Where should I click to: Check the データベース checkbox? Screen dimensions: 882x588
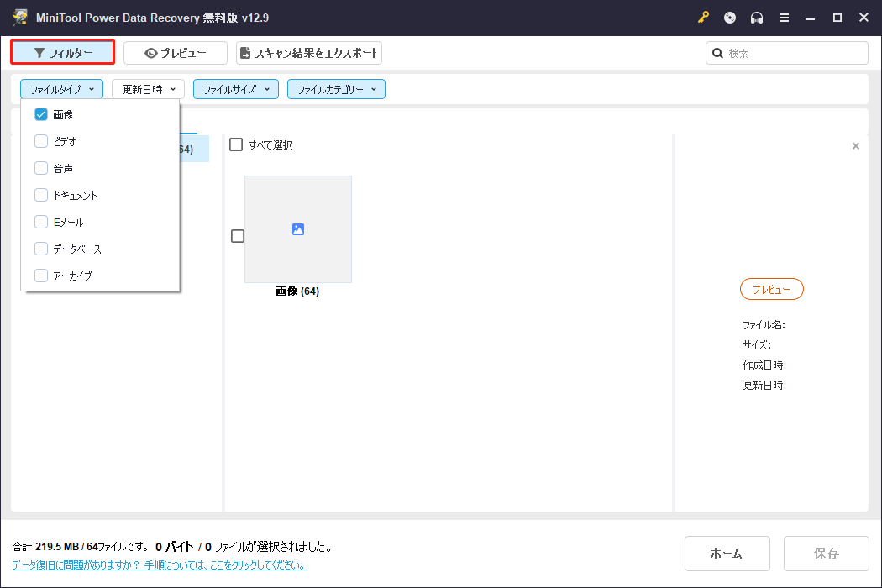pyautogui.click(x=41, y=249)
